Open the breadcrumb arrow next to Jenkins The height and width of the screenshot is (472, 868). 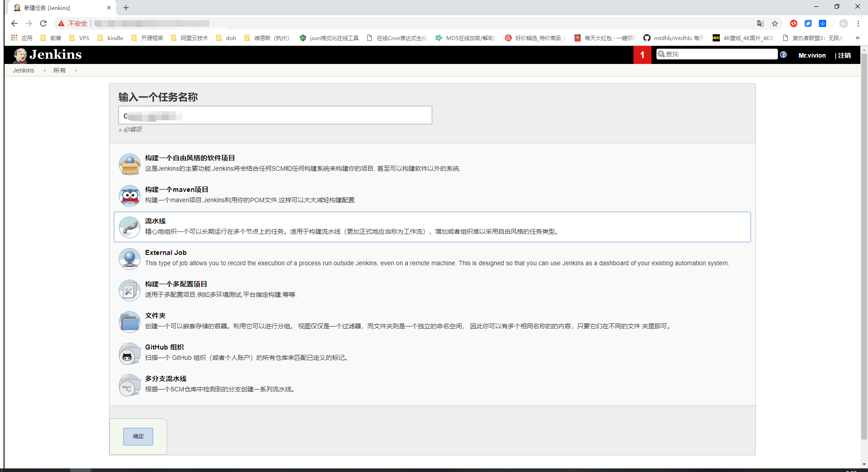pyautogui.click(x=45, y=70)
